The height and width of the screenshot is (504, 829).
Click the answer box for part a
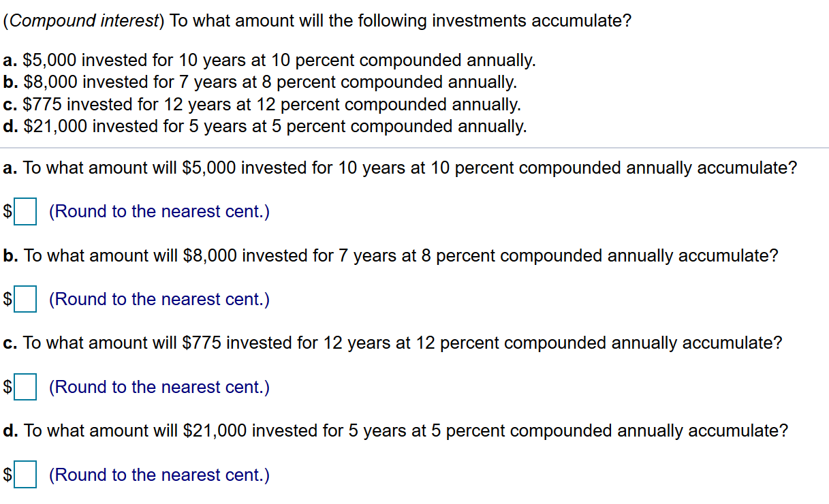click(25, 212)
